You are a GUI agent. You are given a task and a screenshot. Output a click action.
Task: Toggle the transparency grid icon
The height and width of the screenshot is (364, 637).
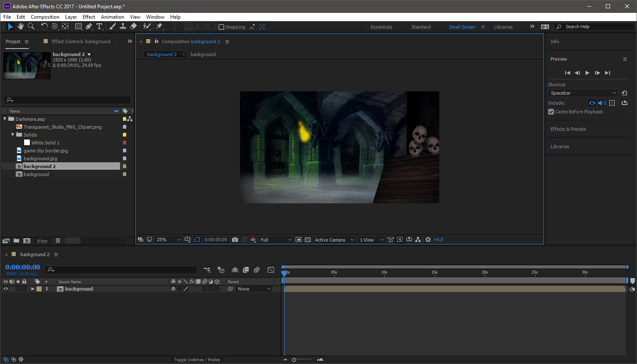point(308,240)
